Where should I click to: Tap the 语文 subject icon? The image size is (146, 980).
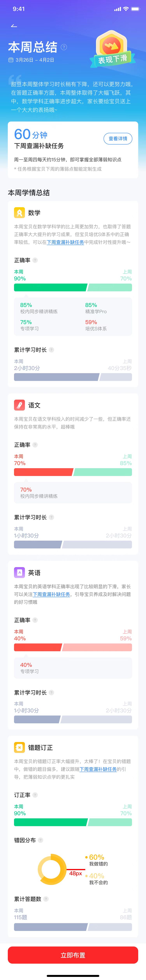(19, 405)
